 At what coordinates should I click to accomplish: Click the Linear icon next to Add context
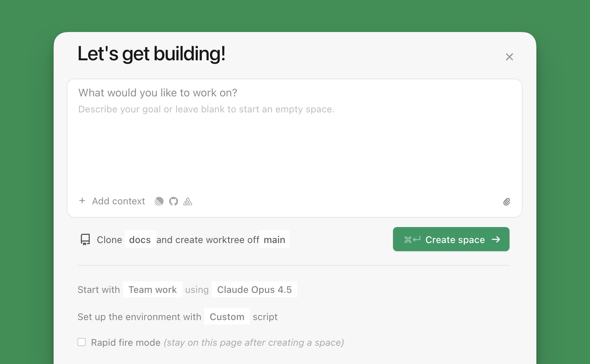[159, 201]
